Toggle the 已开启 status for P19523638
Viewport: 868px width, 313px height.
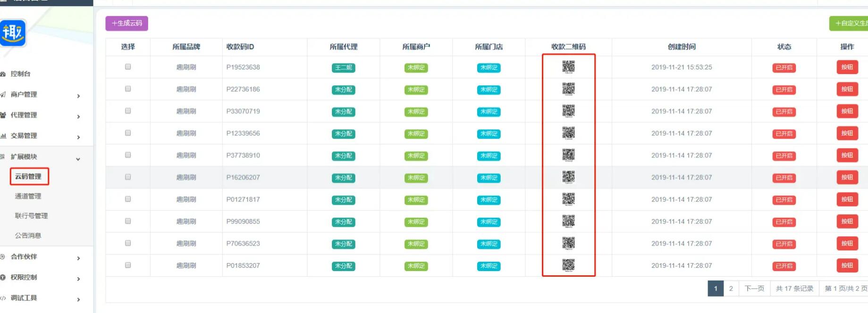(x=784, y=68)
